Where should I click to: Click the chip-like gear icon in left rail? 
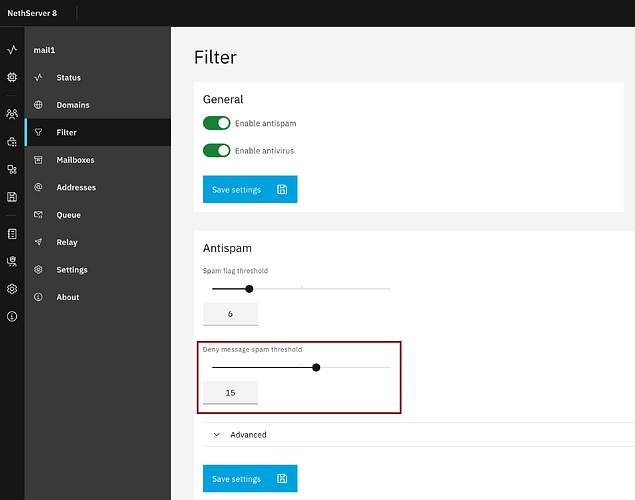click(x=12, y=77)
